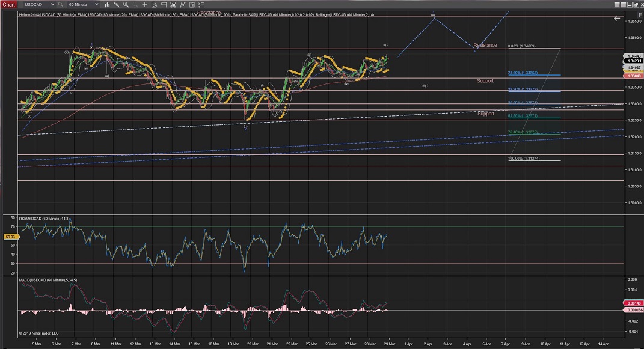Viewport: 644px width, 349px height.
Task: Click the 1.3000'0 price axis label
Action: pyautogui.click(x=634, y=202)
